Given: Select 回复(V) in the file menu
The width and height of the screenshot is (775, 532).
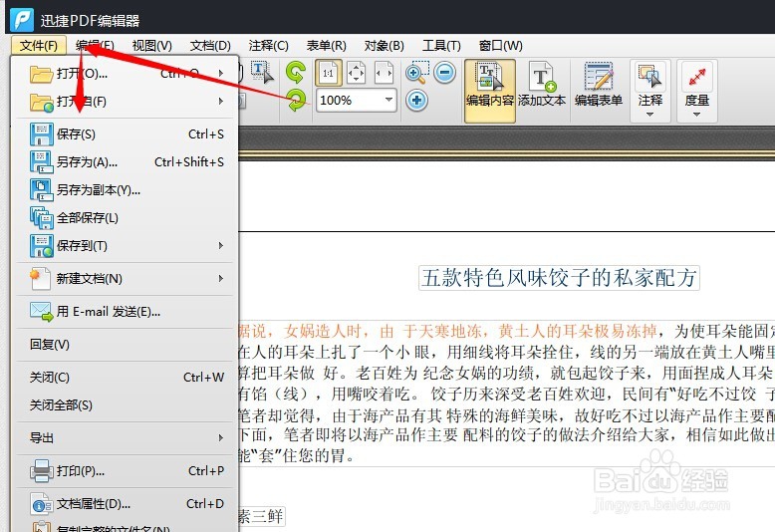Looking at the screenshot, I should click(x=125, y=344).
